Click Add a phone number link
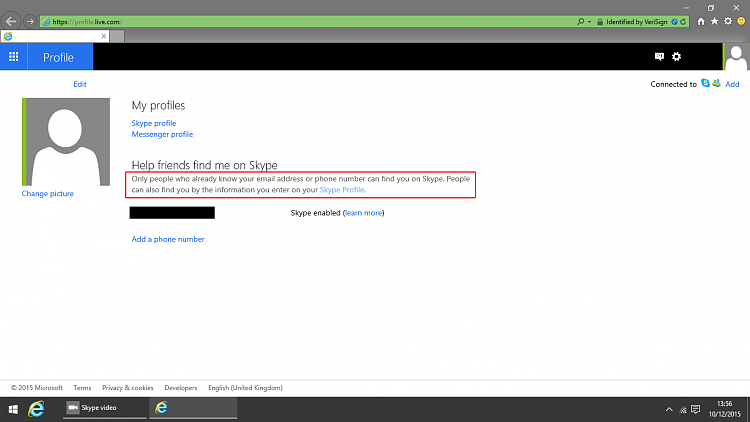This screenshot has width=750, height=422. pyautogui.click(x=168, y=239)
